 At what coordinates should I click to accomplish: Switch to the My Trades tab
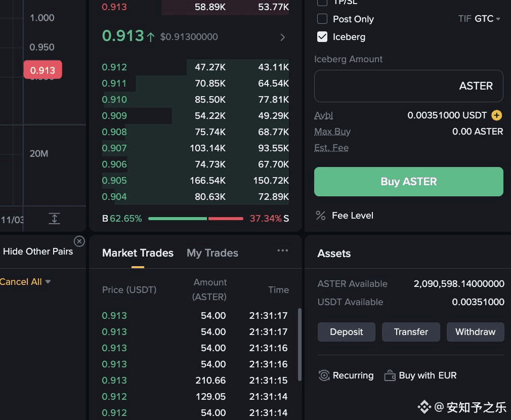212,253
